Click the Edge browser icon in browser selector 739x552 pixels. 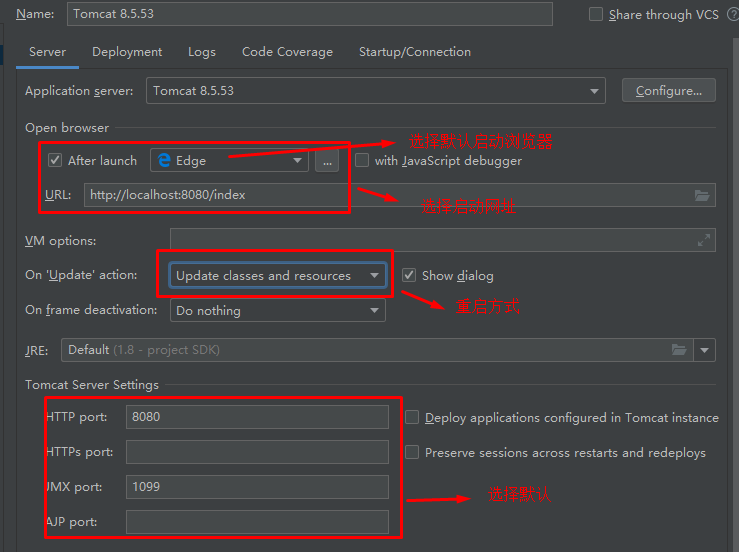coord(164,160)
